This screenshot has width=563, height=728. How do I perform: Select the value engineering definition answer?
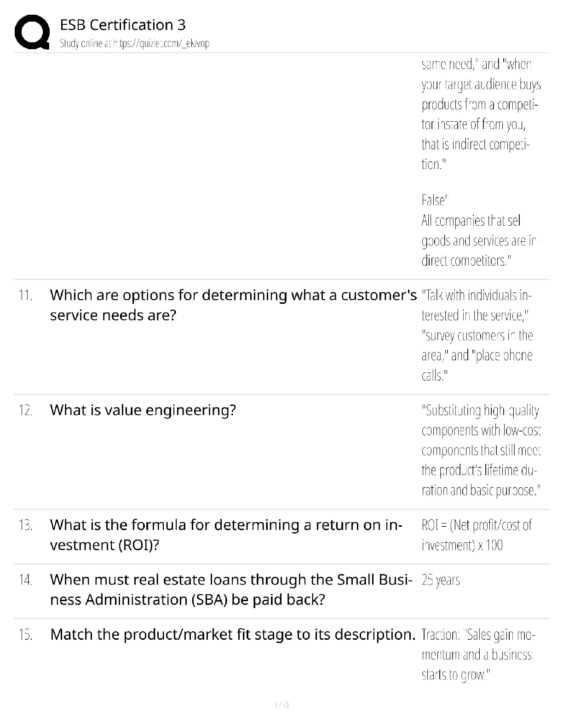coord(481,450)
